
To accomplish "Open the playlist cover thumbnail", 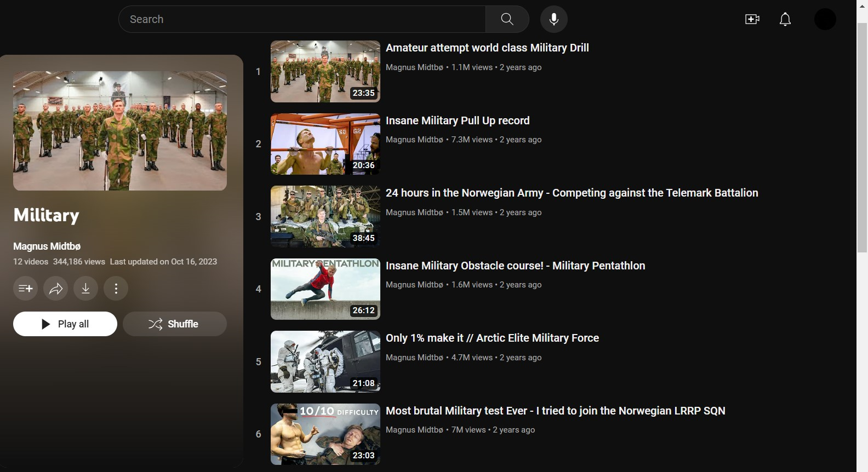I will click(x=120, y=131).
